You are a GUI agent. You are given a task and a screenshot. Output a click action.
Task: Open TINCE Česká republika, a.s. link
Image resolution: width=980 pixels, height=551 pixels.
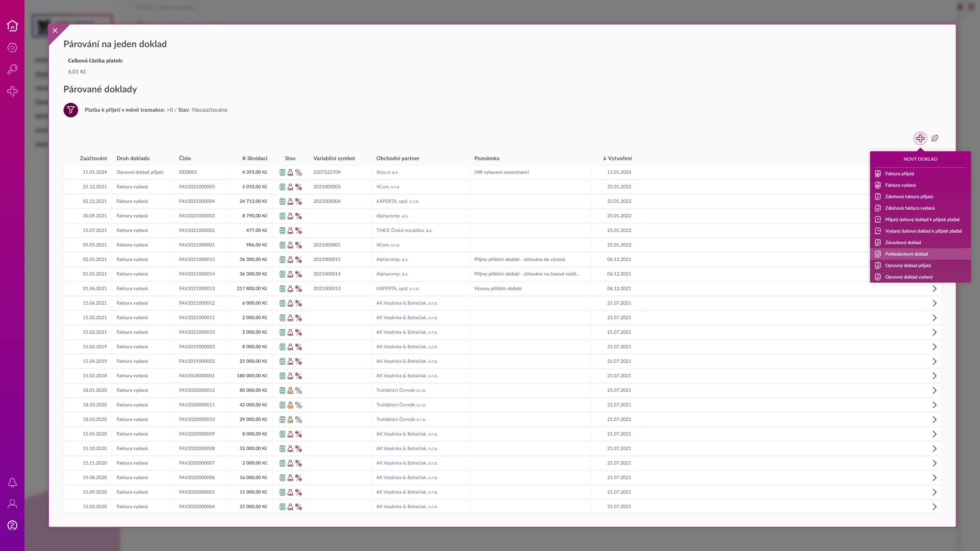pyautogui.click(x=405, y=230)
